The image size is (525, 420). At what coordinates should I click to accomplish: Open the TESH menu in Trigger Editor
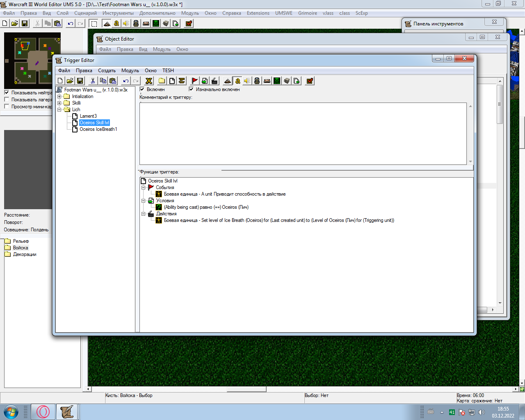click(x=168, y=71)
